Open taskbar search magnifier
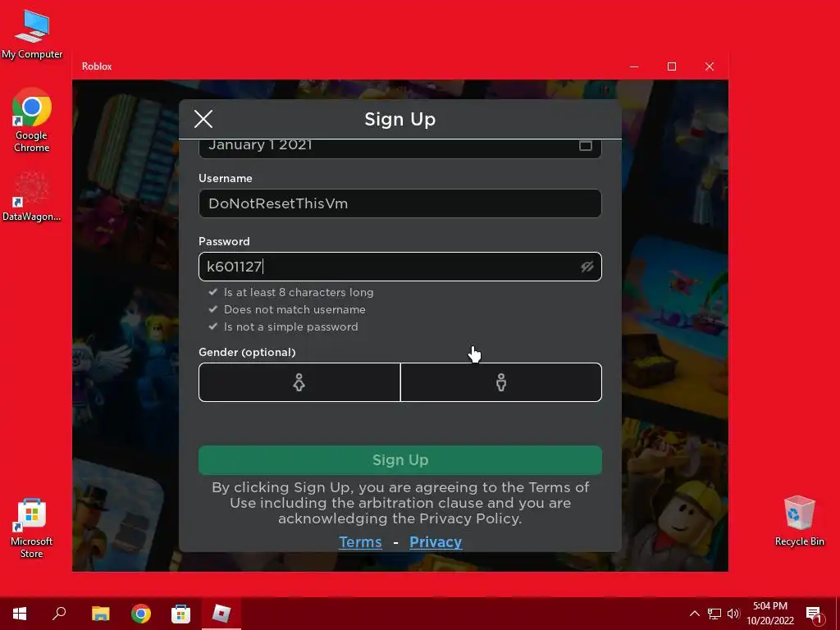Viewport: 840px width, 630px height. pos(59,614)
